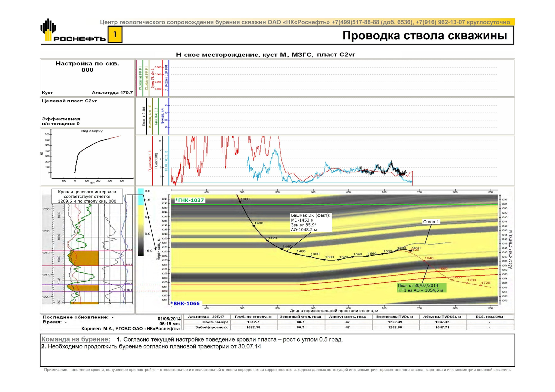Click the Зенитный угол value 88.7
Image resolution: width=555 pixels, height=392 pixels.
point(300,322)
